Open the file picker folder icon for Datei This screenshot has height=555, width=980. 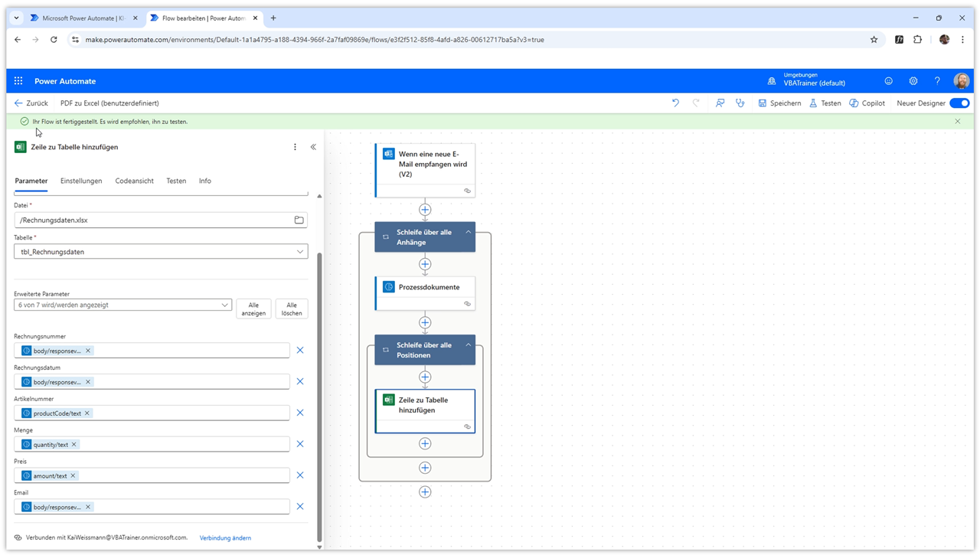point(299,220)
